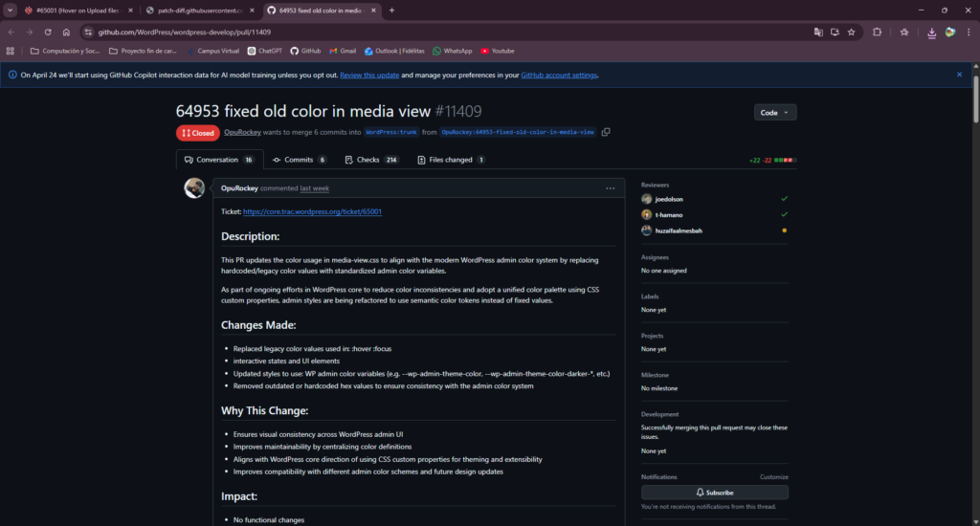Open the GitHub account settings link
The image size is (980, 526).
pos(559,75)
